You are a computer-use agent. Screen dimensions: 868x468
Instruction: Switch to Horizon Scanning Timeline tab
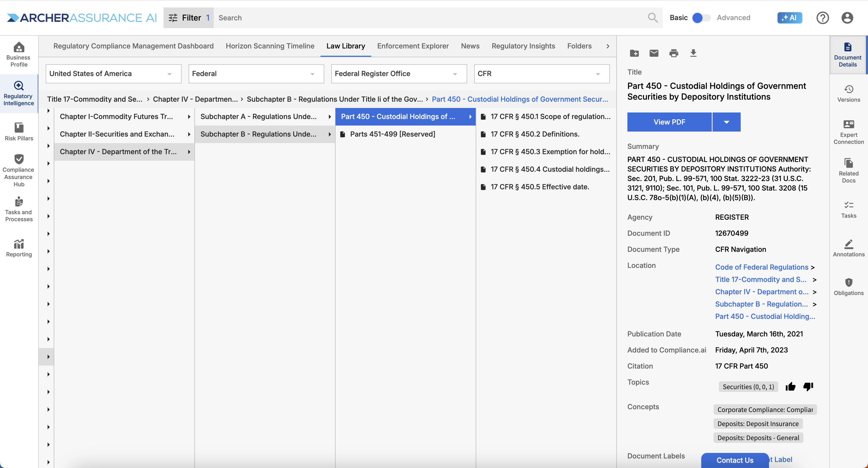coord(270,46)
